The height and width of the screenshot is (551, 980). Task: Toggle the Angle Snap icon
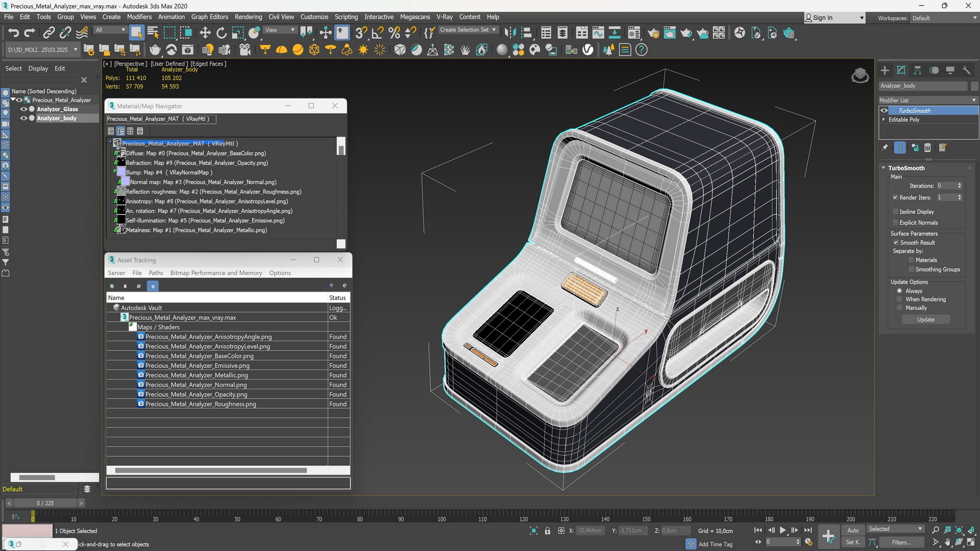[378, 33]
